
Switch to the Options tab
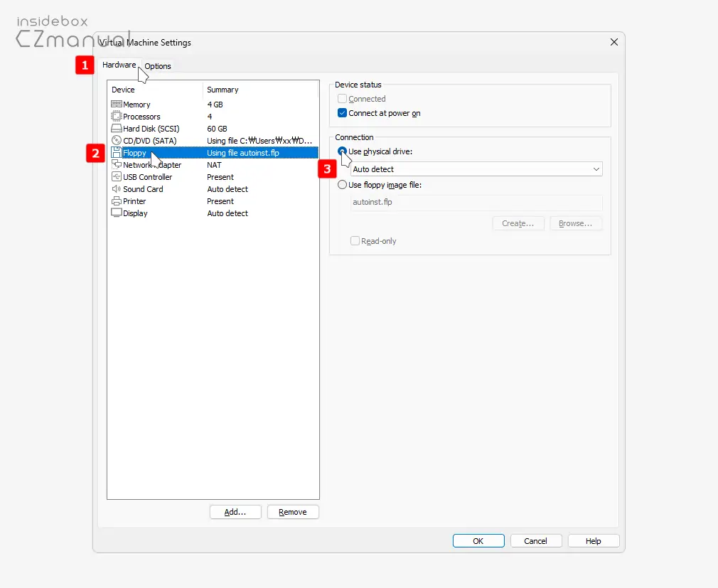(158, 66)
